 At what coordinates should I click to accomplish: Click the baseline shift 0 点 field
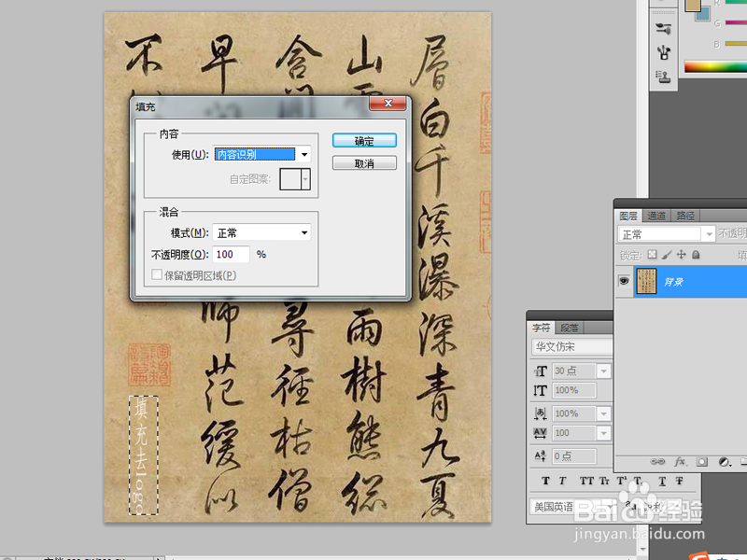[x=574, y=456]
